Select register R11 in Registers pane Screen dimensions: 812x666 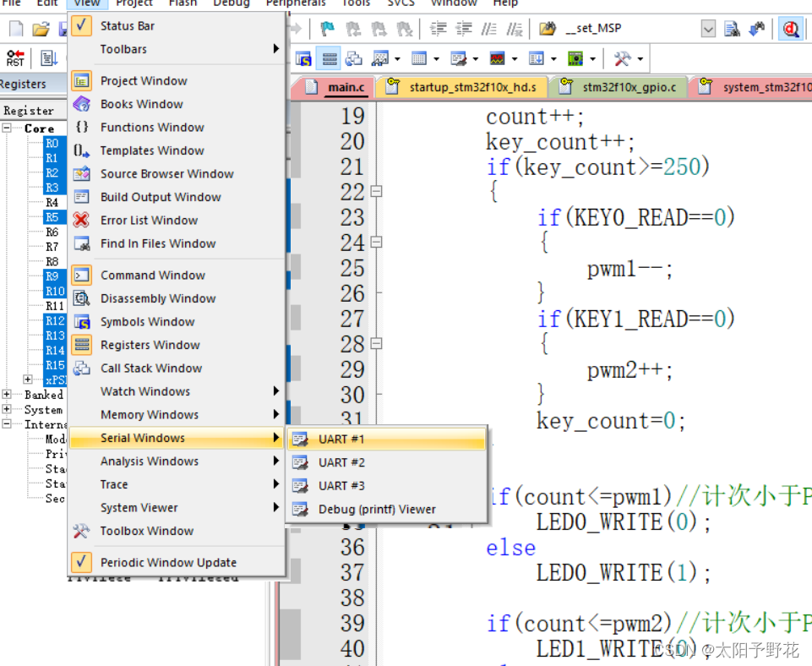54,306
